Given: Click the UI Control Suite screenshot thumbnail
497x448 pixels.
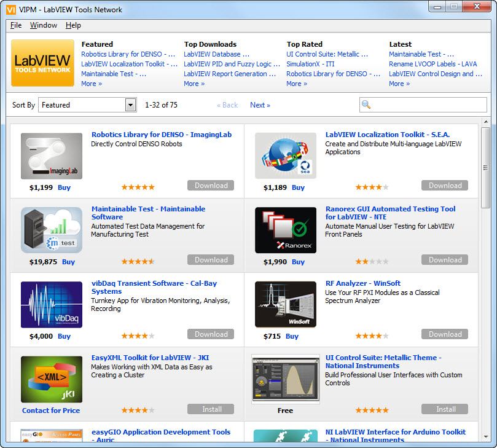Looking at the screenshot, I should 286,379.
